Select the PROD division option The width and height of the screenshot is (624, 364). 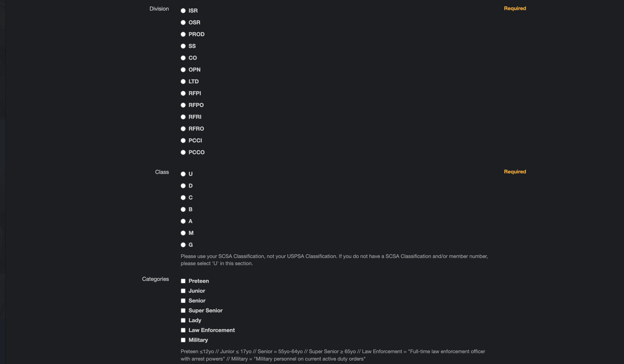pyautogui.click(x=183, y=34)
